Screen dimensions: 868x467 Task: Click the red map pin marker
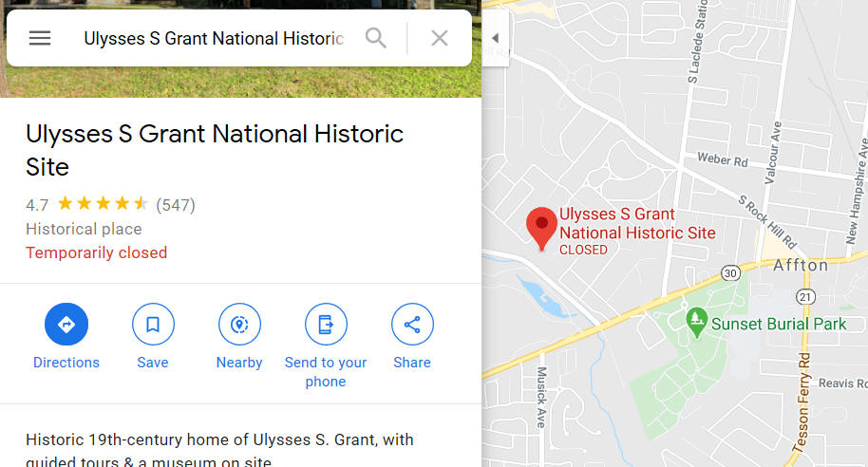point(541,229)
